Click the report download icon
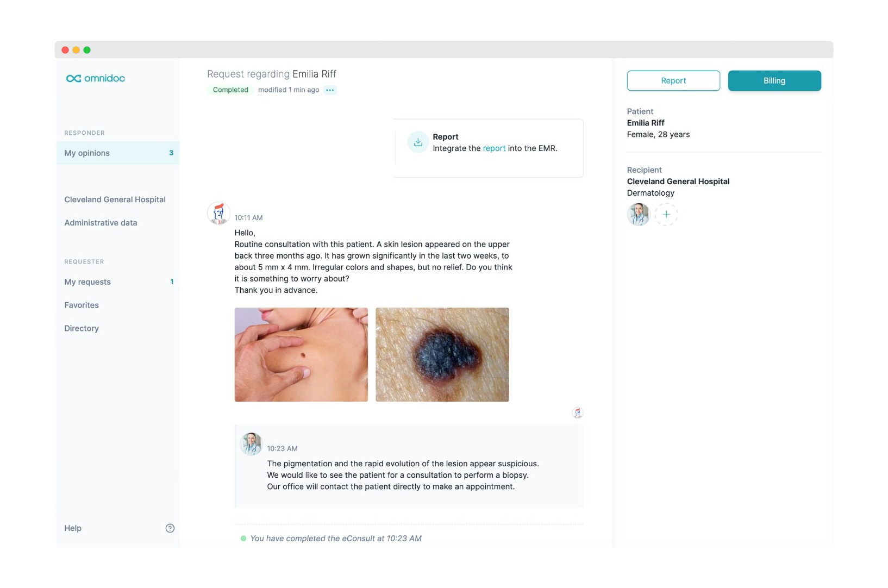This screenshot has width=888, height=588. click(x=418, y=142)
